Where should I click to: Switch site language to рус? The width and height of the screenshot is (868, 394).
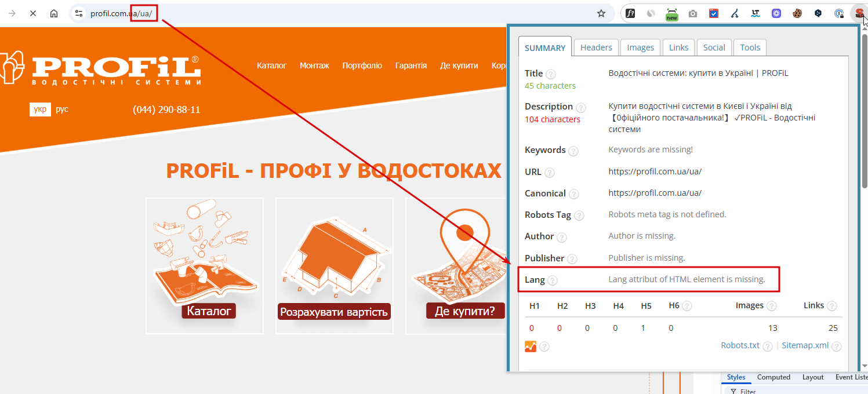coord(62,109)
